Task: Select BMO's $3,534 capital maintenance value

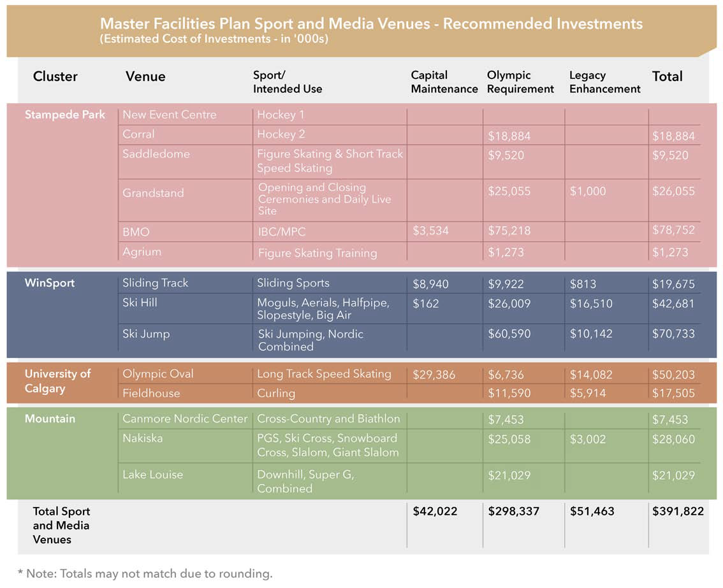Action: pos(431,230)
